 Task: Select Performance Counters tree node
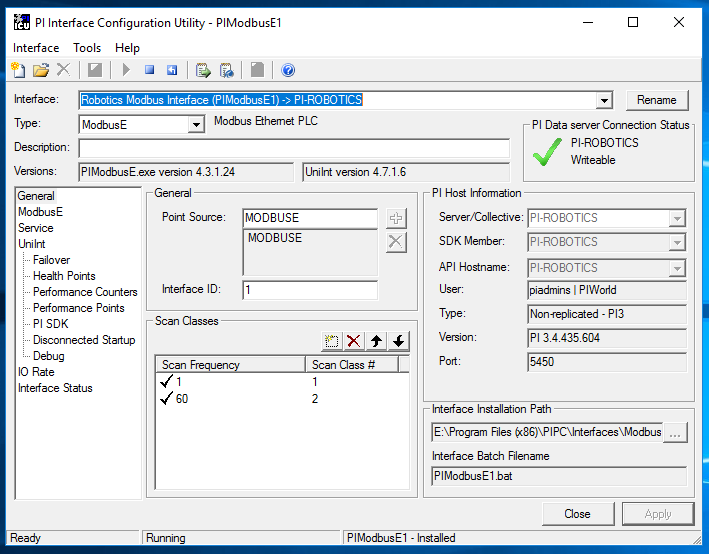coord(85,292)
